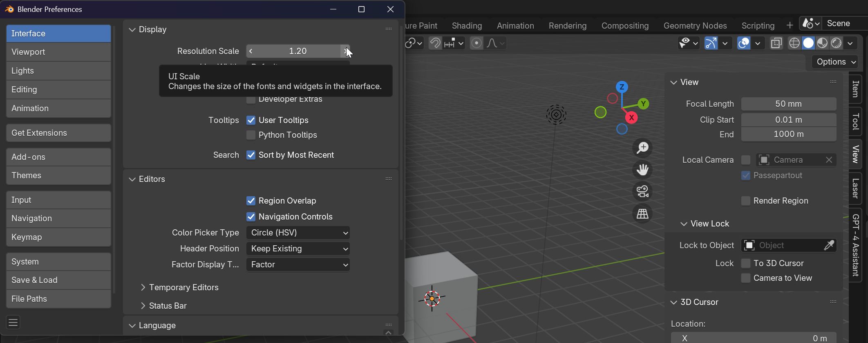Screen dimensions: 868x343
Task: Click the green Y axis gizmo ball
Action: (x=644, y=104)
